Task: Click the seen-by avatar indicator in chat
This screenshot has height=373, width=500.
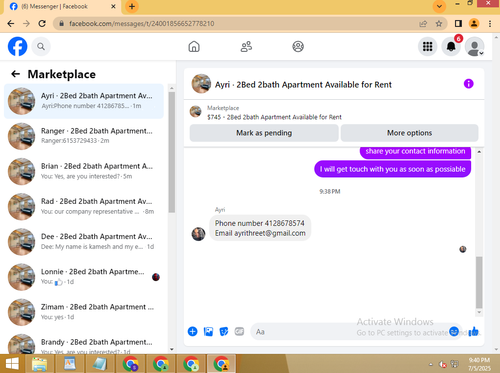Action: (x=463, y=249)
